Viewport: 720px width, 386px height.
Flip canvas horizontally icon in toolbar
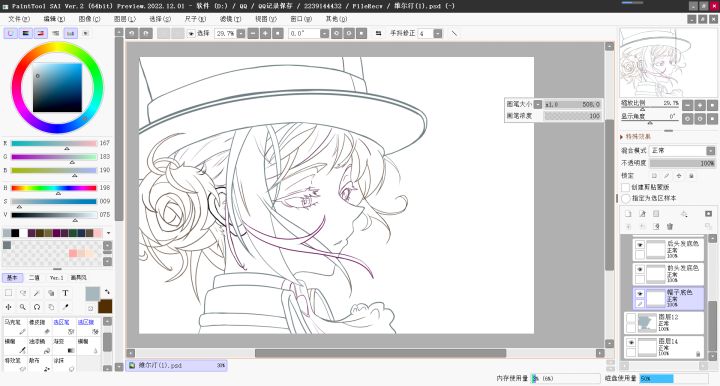tap(378, 34)
